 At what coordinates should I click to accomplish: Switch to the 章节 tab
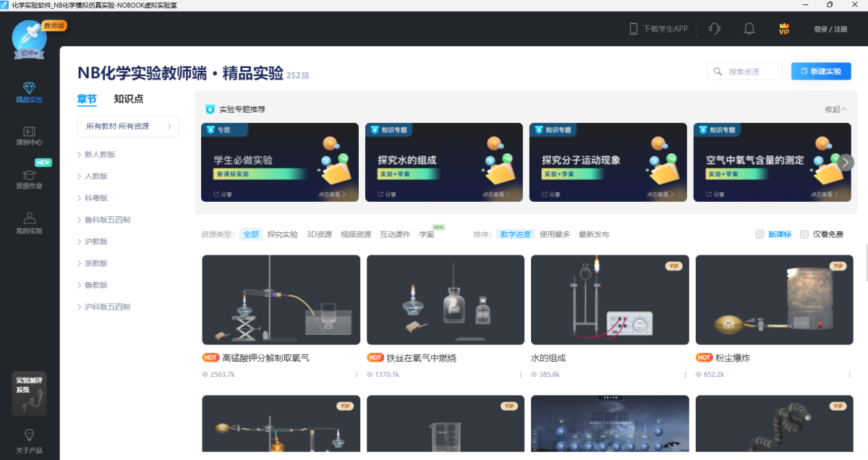coord(87,99)
